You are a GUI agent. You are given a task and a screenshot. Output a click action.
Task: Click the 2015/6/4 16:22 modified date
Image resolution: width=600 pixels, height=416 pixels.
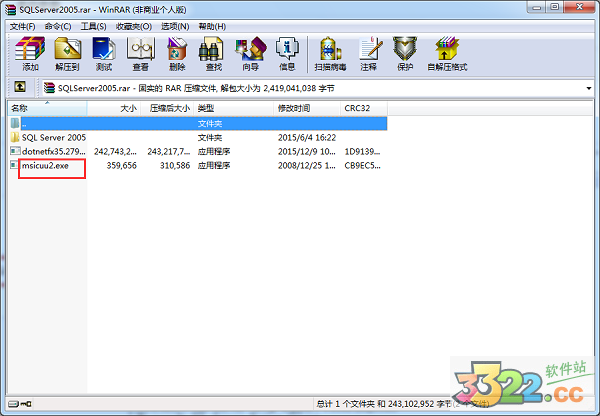[x=307, y=137]
